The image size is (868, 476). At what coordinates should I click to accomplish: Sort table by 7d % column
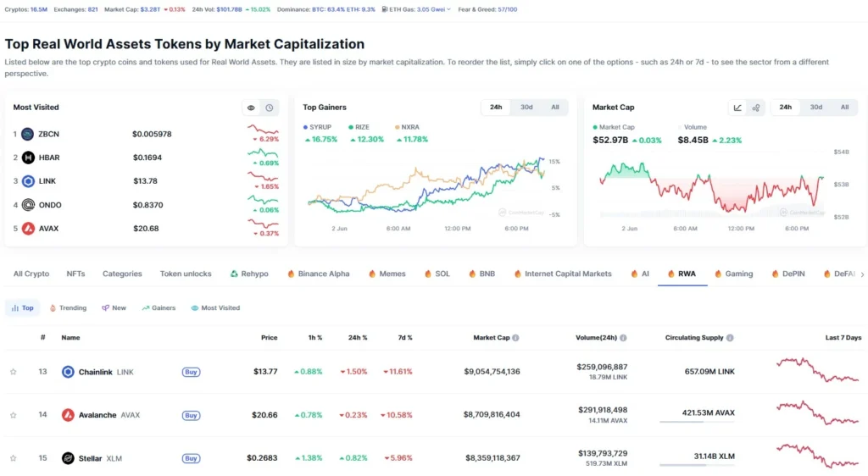point(405,338)
